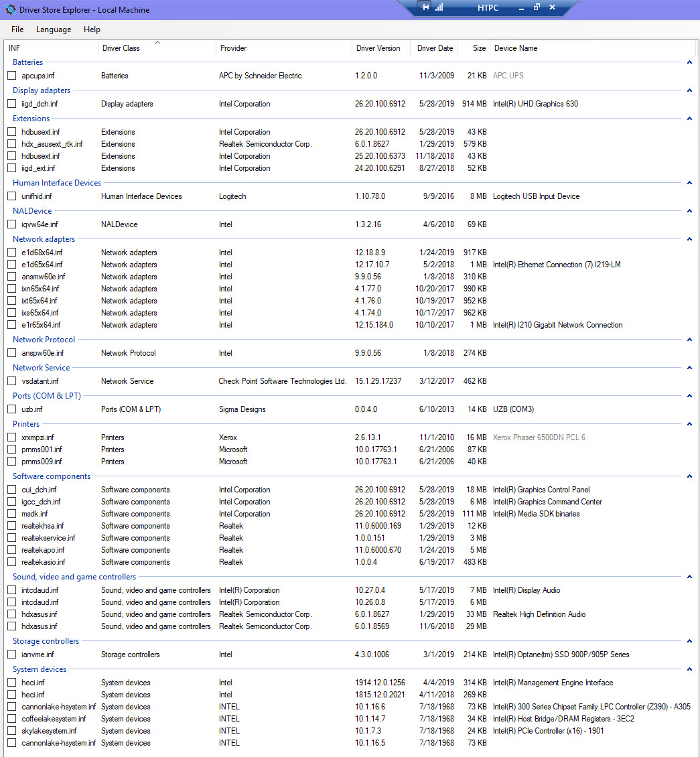
Task: Restore down the HTPC remote session
Action: coord(537,7)
